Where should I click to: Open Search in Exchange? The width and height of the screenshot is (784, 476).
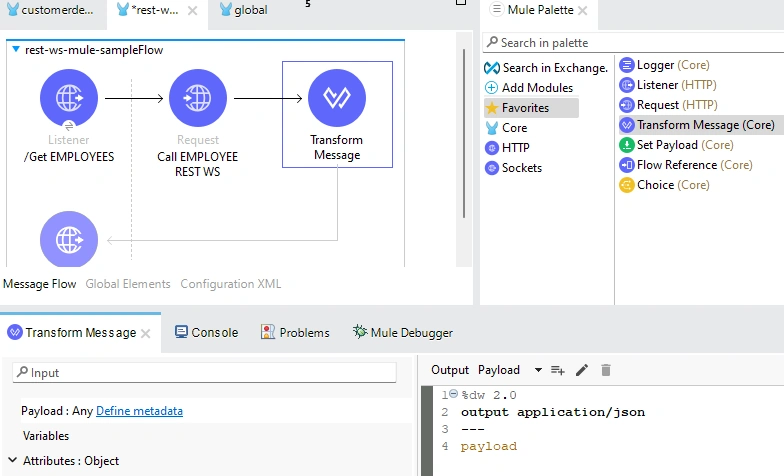[546, 68]
